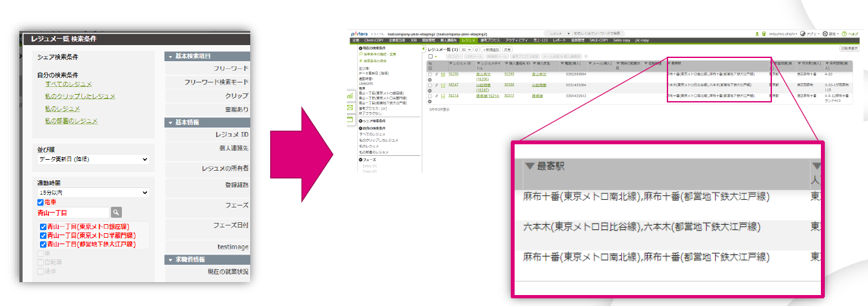Screen dimensions: 868x306
Task: Uncheck 青山一丁目(都営地下鉄大江戸線) checkbox
Action: [43, 244]
